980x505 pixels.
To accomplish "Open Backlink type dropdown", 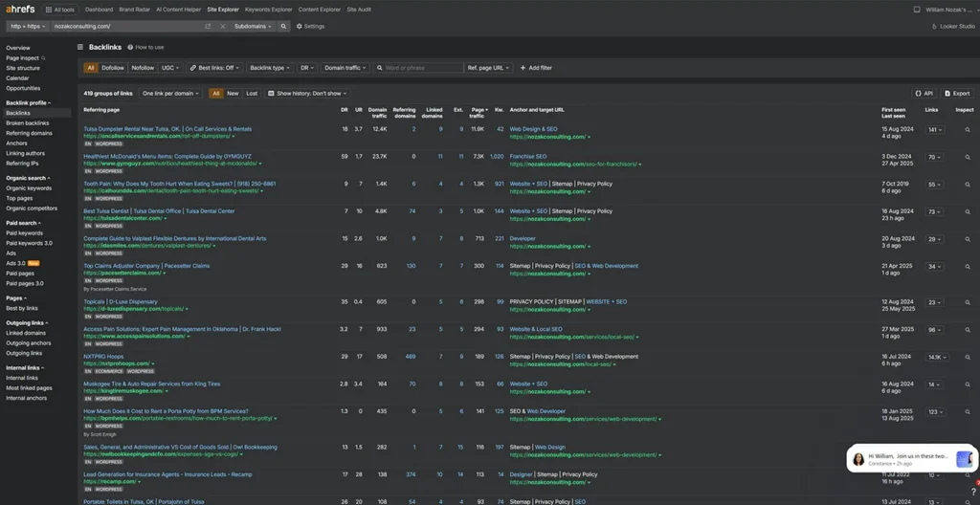I will click(269, 68).
